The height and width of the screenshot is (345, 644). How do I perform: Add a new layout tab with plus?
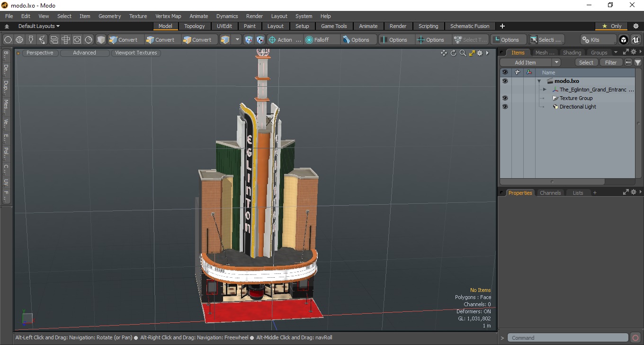(x=502, y=26)
